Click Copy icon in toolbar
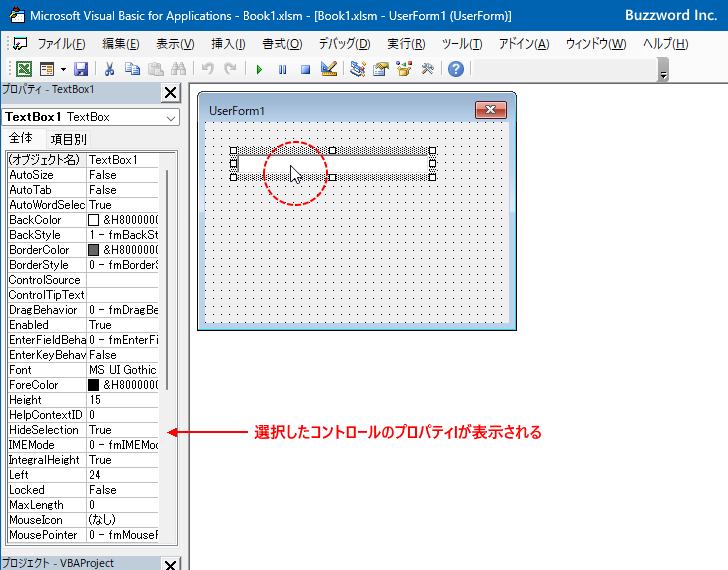Viewport: 728px width, 570px height. pos(132,69)
